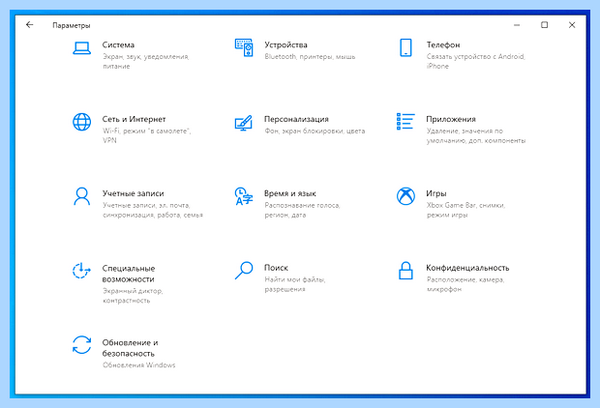Click the "Экранный диктор, контрастность" description
This screenshot has height=408, width=600.
[133, 295]
